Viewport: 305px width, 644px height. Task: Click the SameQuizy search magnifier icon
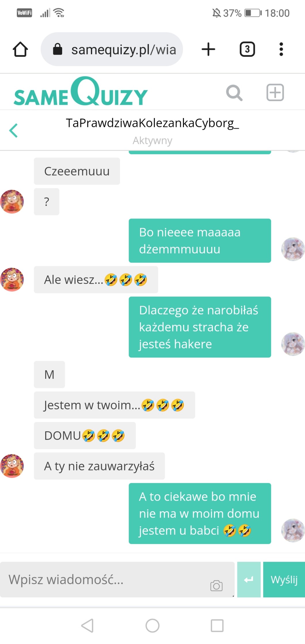coord(234,93)
